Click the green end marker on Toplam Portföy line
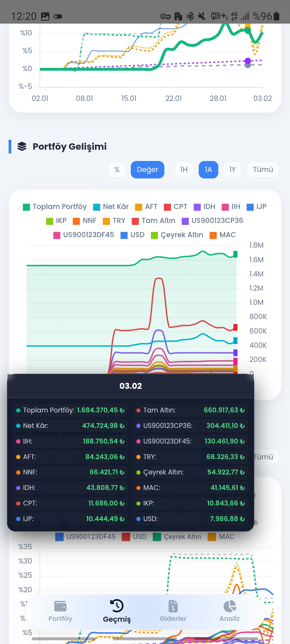290x644 pixels. 235,254
